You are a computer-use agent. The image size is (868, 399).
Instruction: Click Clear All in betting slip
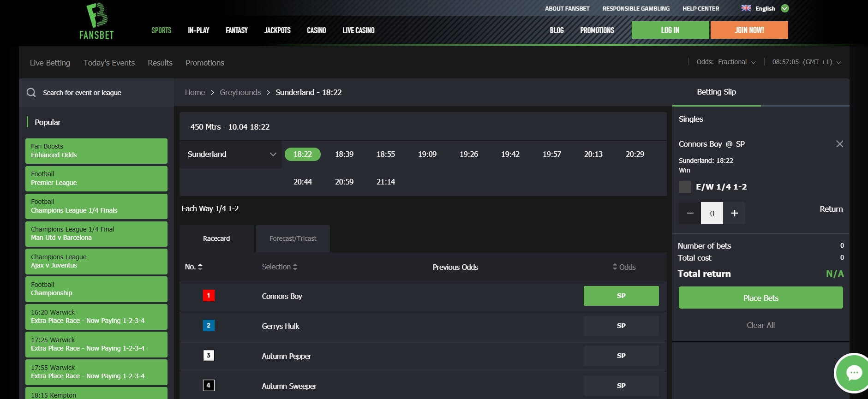pyautogui.click(x=760, y=325)
